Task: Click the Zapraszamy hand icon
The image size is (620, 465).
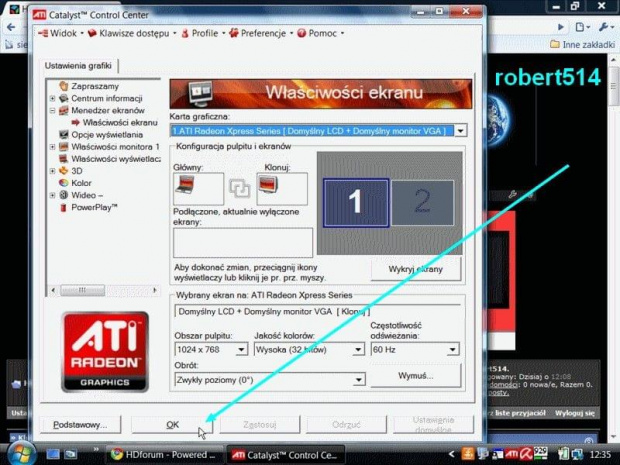Action: [64, 86]
